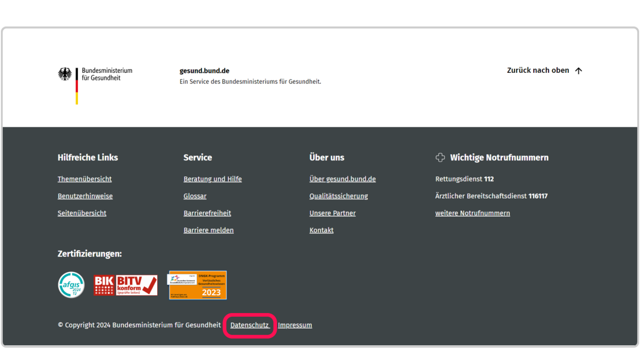
Task: Open the Glossar link
Action: point(195,196)
